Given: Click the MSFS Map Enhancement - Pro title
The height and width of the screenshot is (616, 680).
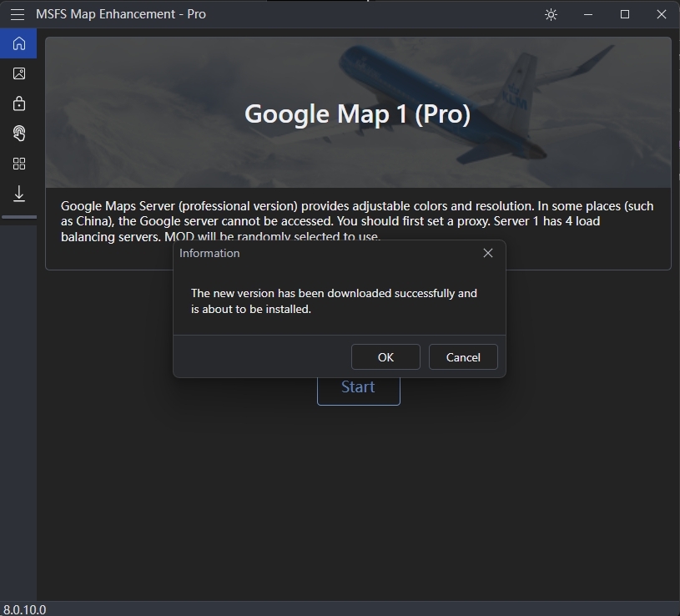Looking at the screenshot, I should click(x=120, y=14).
